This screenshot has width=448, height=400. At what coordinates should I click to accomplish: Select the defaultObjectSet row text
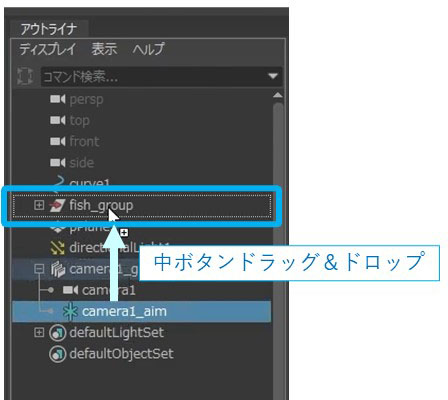(x=121, y=354)
